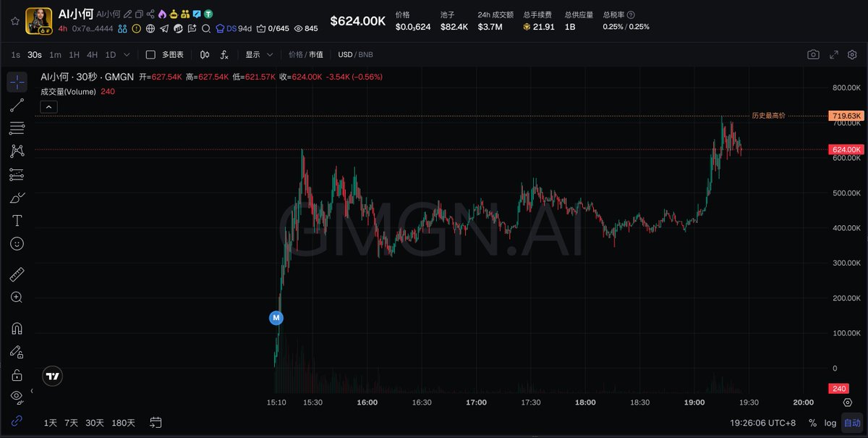Click the purple flame icon
Viewport: 868px width, 438px height.
(162, 14)
